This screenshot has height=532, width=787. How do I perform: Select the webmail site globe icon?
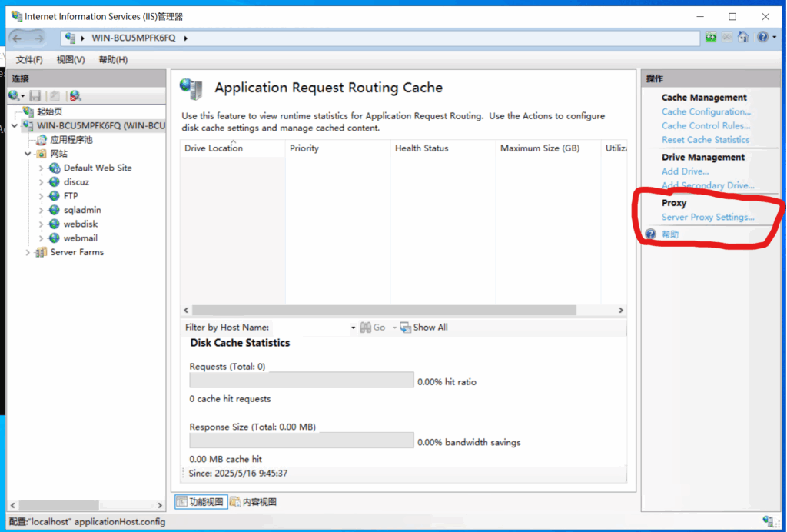[55, 238]
